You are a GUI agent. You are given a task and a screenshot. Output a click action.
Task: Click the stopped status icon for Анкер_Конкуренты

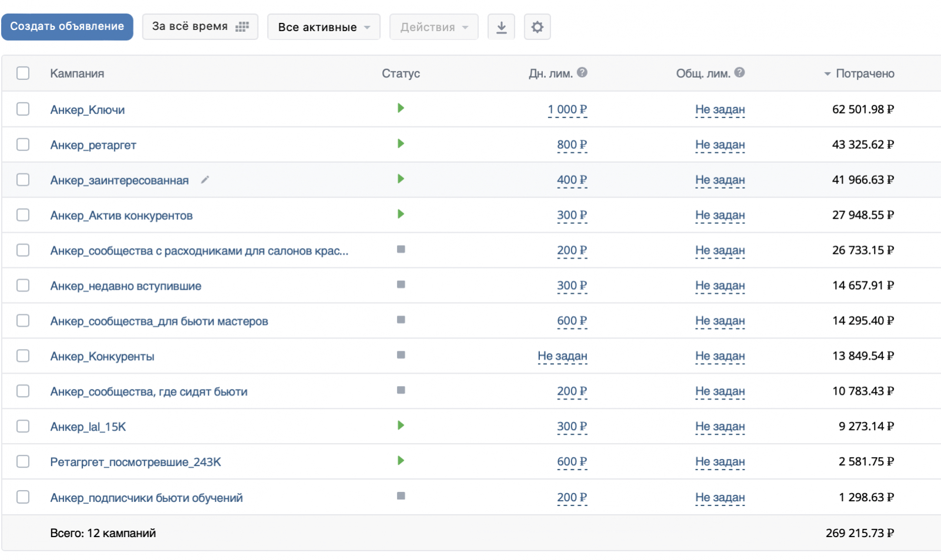click(x=401, y=355)
